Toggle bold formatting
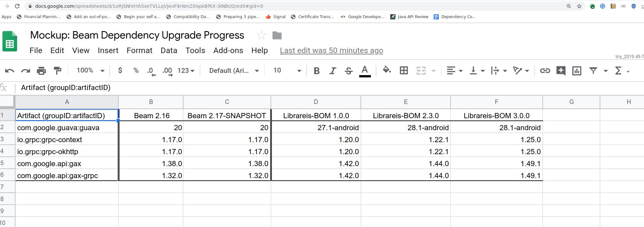644x227 pixels. point(317,71)
